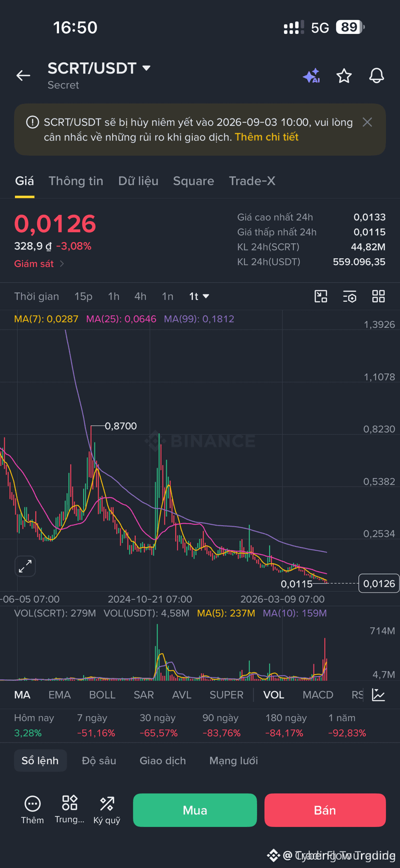Open Thêm chi tiết details link

pyautogui.click(x=267, y=137)
